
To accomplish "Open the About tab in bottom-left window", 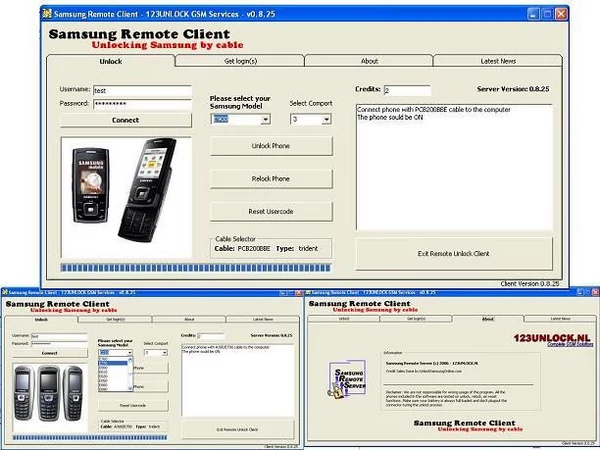I will click(x=189, y=319).
